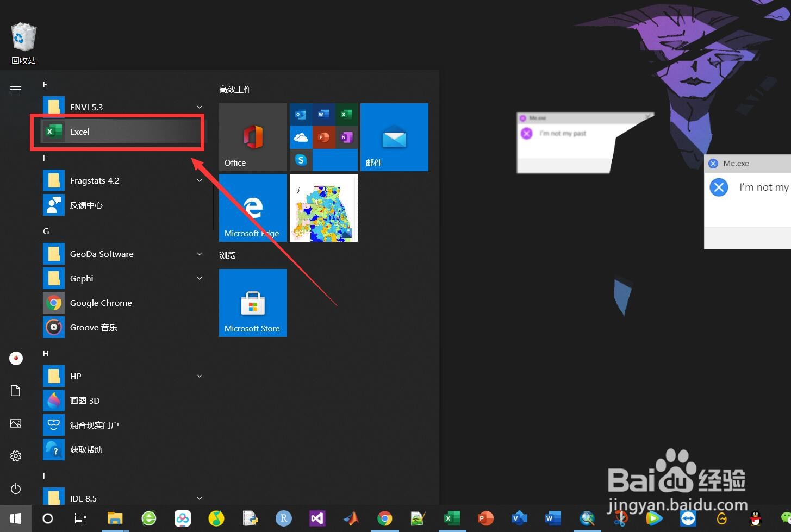
Task: Click the letter F group header
Action: pos(45,158)
